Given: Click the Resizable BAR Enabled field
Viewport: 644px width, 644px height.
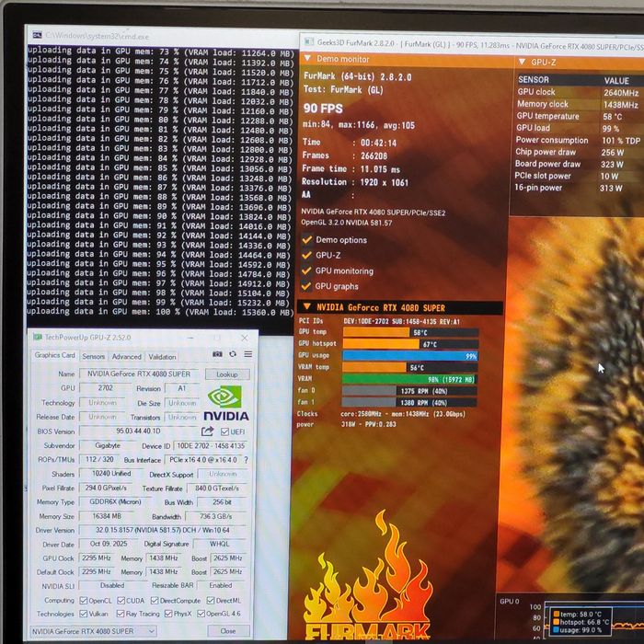Looking at the screenshot, I should (221, 585).
